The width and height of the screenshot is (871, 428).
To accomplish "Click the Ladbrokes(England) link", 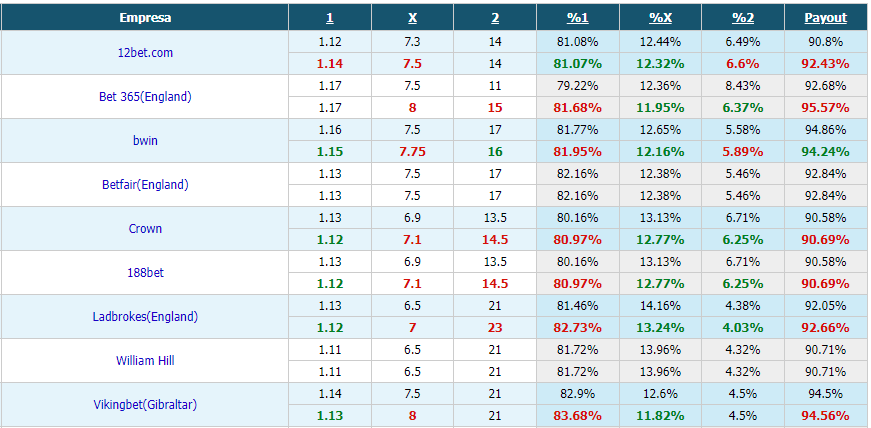I will 145,317.
